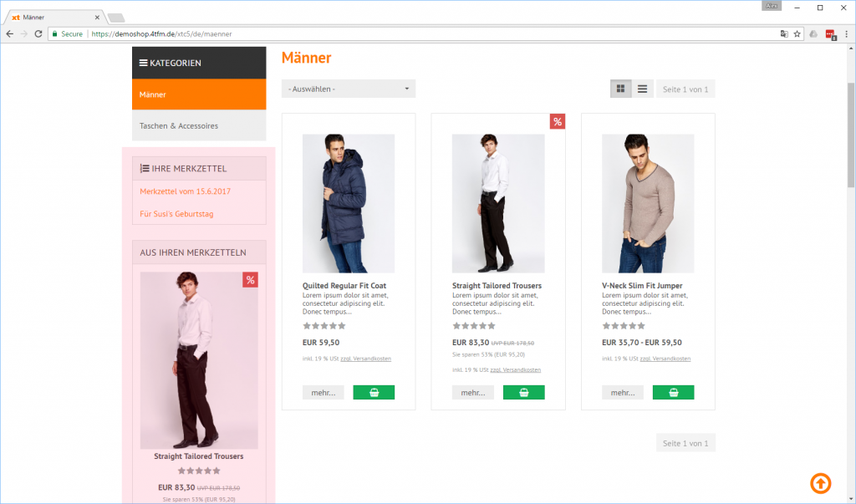
Task: Open Für Susi's Geburtstag wishlist
Action: [176, 214]
